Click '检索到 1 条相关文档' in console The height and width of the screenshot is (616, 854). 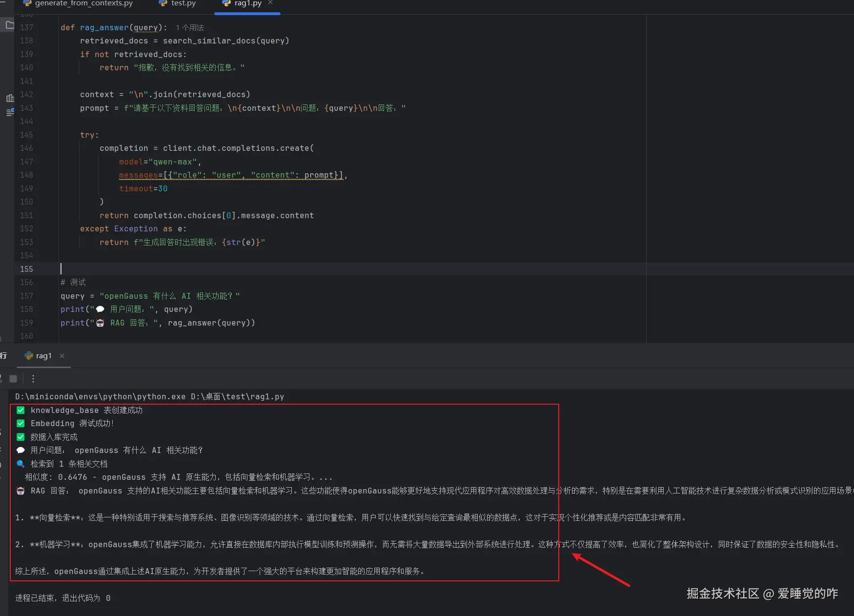(x=69, y=464)
